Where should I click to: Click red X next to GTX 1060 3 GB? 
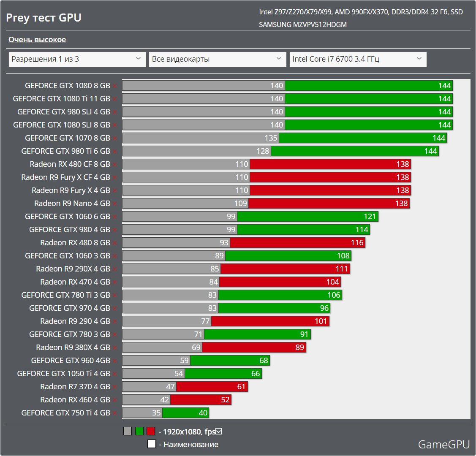[115, 256]
